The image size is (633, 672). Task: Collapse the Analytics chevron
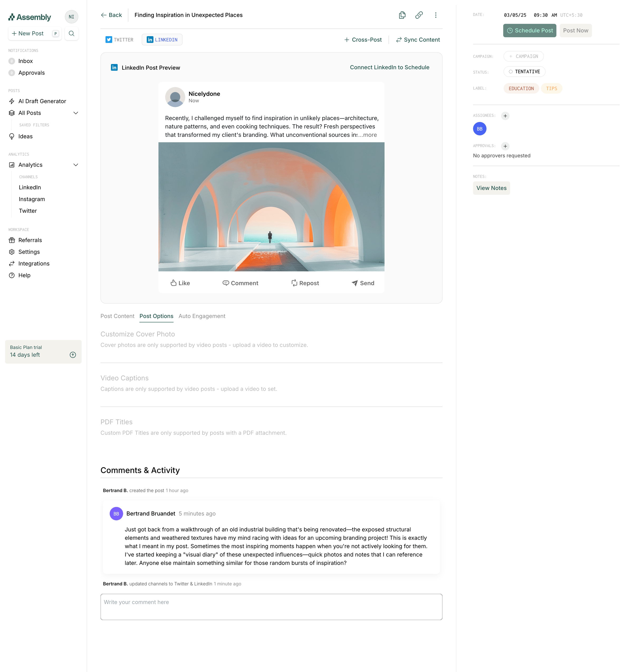pyautogui.click(x=76, y=165)
